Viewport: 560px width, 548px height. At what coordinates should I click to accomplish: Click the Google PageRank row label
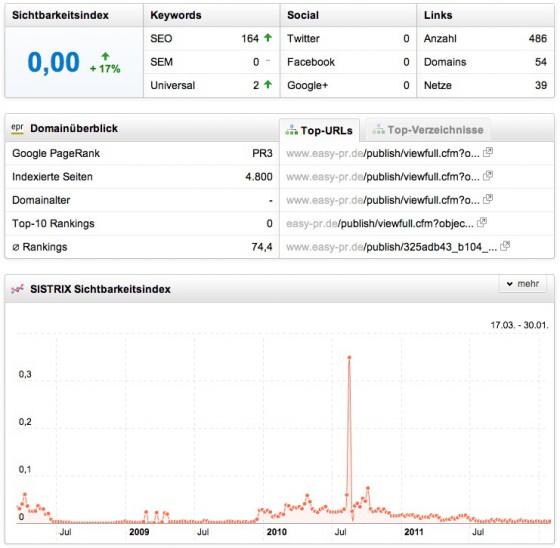(56, 153)
